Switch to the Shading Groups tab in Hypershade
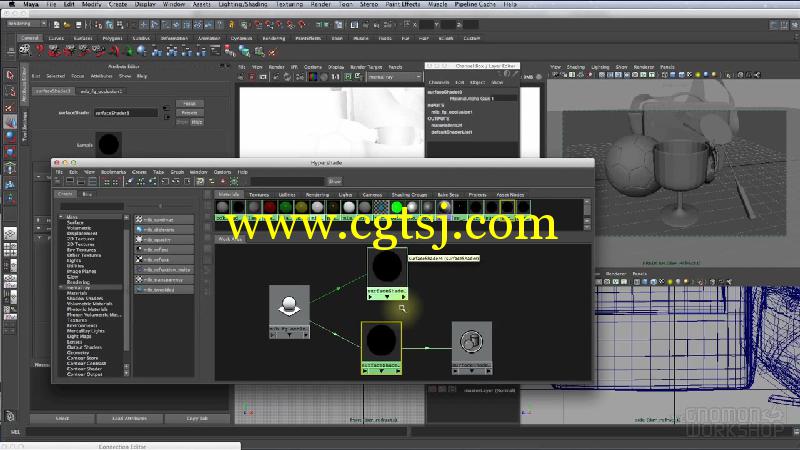The image size is (800, 450). coord(409,195)
